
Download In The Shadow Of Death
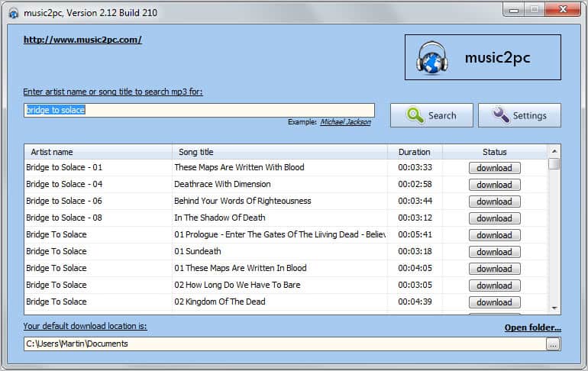point(494,218)
